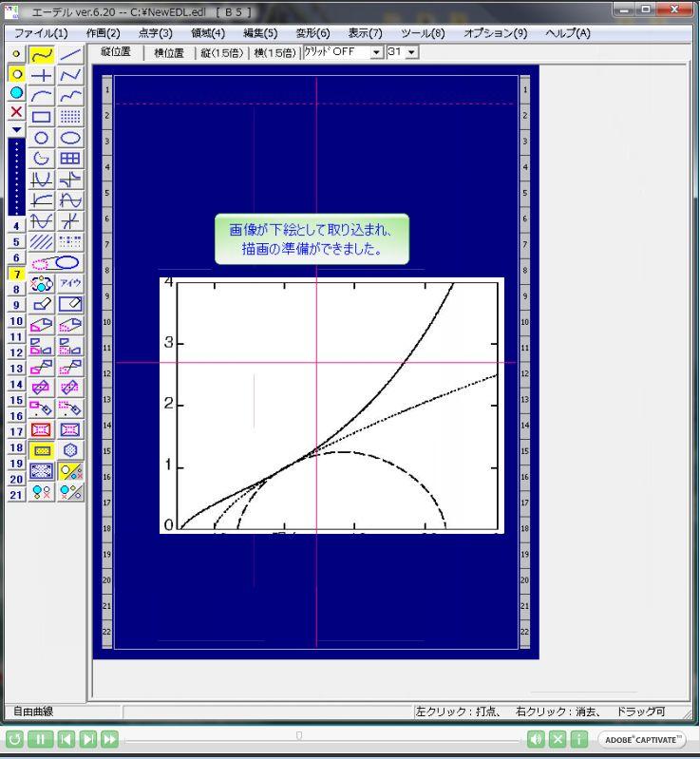Screen dimensions: 700x759
Task: Click the アイウ text input tool
Action: point(70,284)
